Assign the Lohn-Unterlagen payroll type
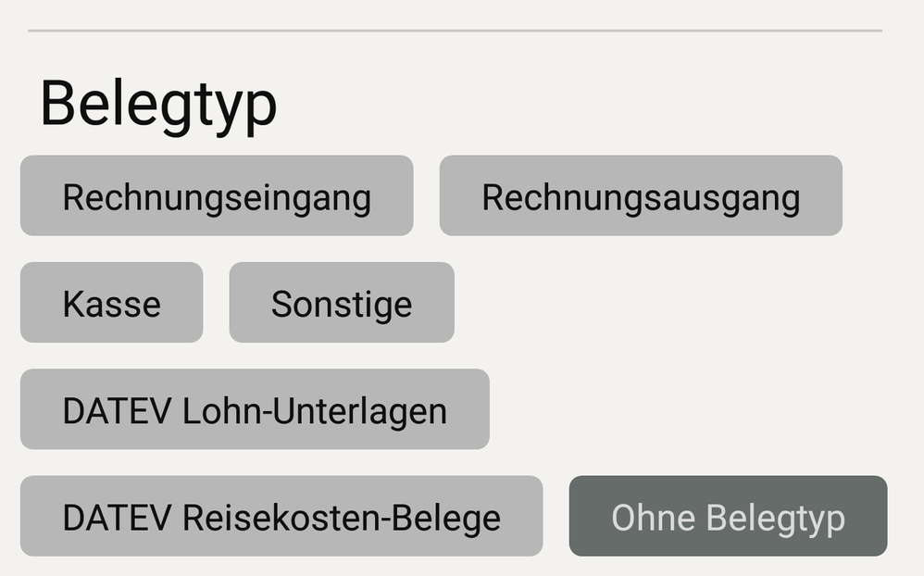Viewport: 924px width, 576px height. (x=255, y=409)
